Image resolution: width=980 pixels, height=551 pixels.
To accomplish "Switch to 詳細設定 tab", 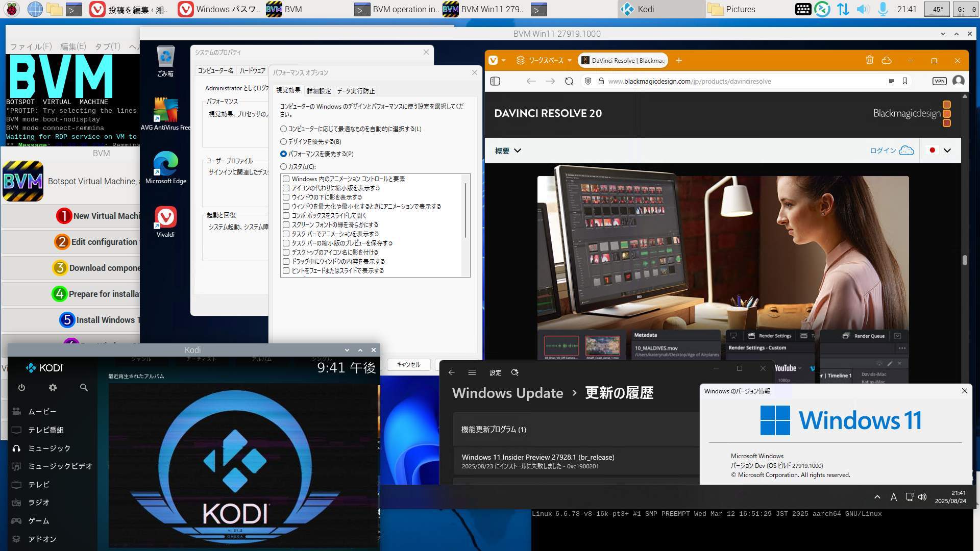I will coord(318,91).
